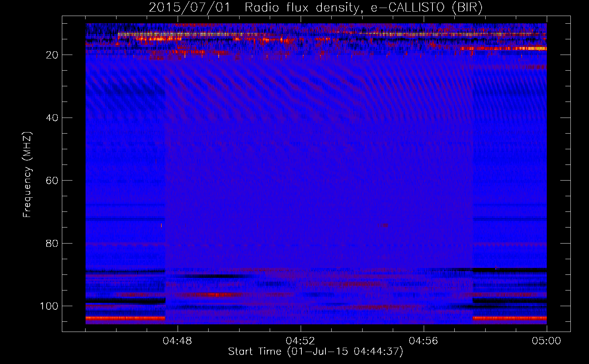Click the frequency tick label 20

coord(52,55)
